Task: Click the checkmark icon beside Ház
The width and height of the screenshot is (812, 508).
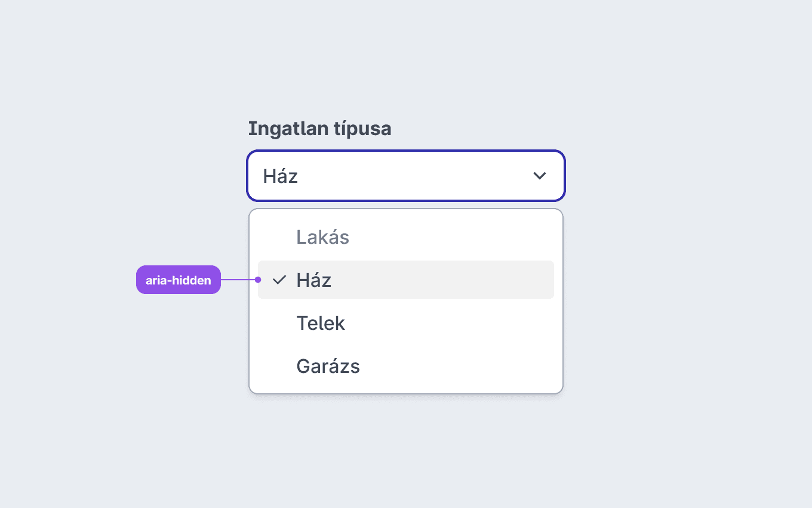Action: click(279, 280)
